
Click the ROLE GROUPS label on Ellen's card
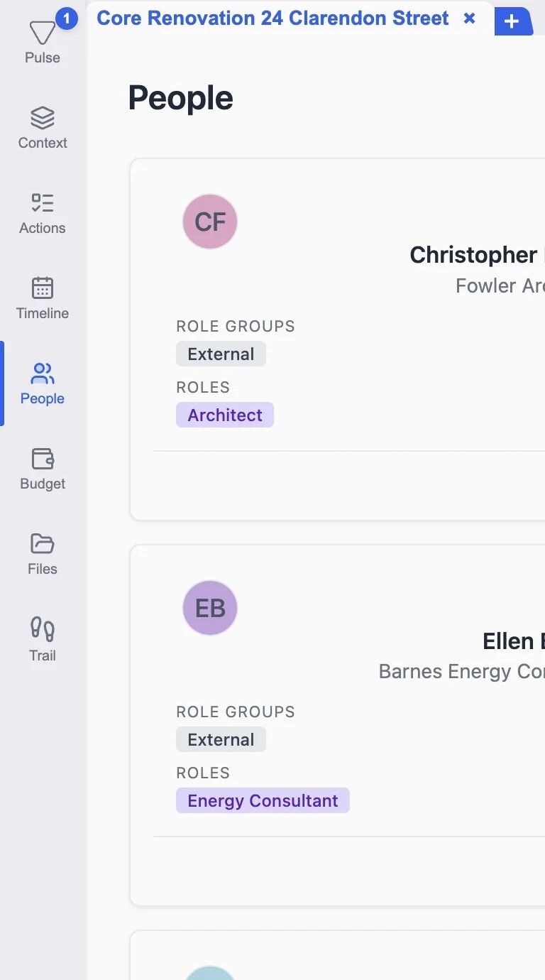pos(236,712)
